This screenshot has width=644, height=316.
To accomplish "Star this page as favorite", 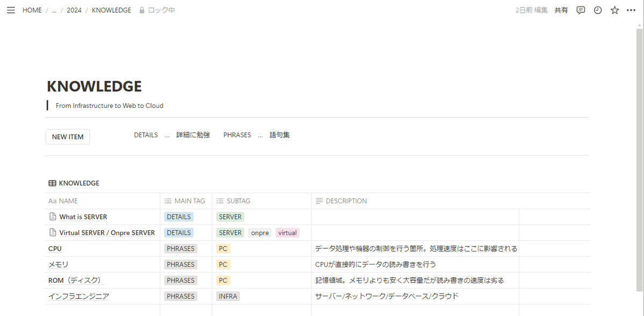I will point(615,10).
